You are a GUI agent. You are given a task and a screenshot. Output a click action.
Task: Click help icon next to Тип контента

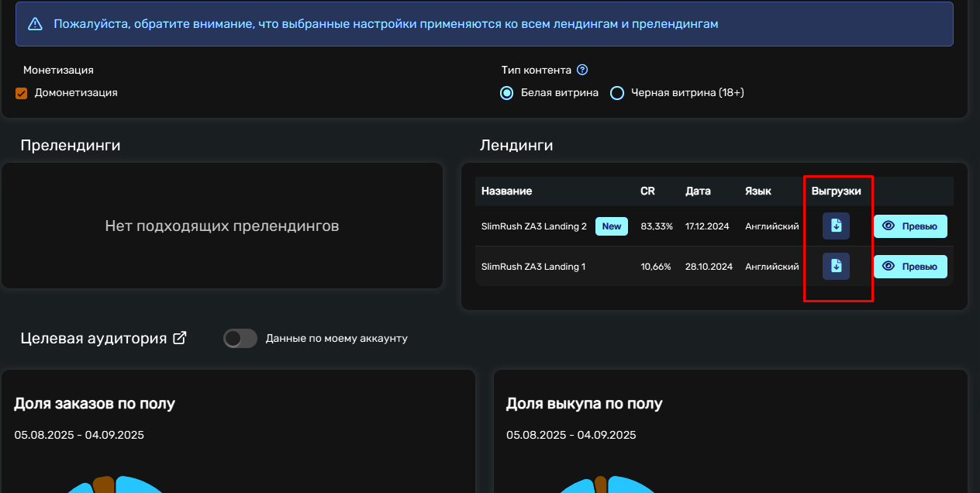tap(582, 70)
